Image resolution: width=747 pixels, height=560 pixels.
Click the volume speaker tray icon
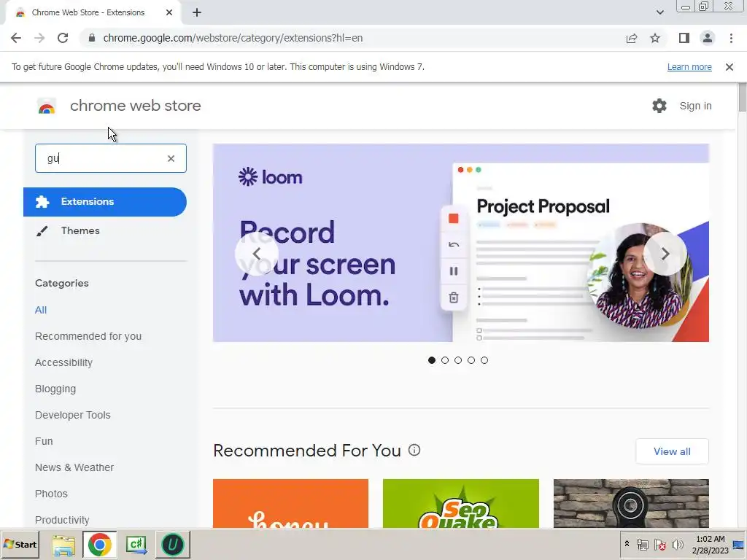coord(677,545)
